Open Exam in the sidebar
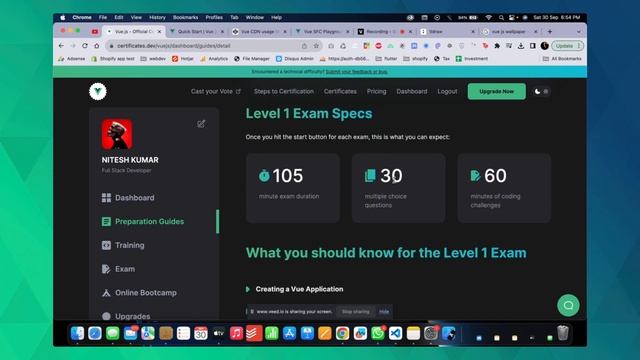Image resolution: width=640 pixels, height=360 pixels. point(118,269)
